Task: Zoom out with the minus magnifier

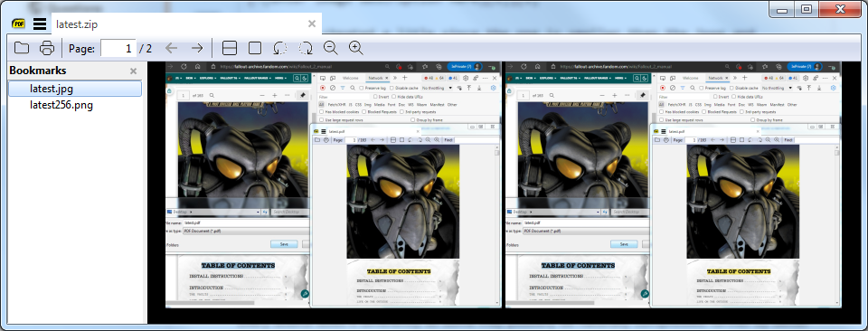Action: pos(331,48)
